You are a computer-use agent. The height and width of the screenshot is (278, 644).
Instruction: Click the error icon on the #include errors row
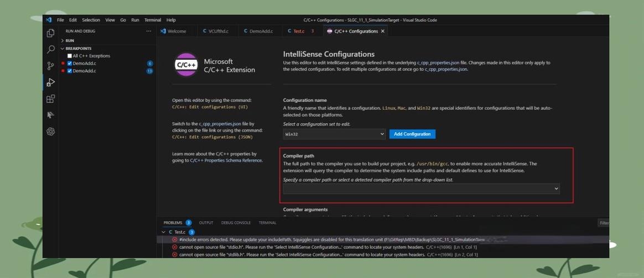coord(174,239)
